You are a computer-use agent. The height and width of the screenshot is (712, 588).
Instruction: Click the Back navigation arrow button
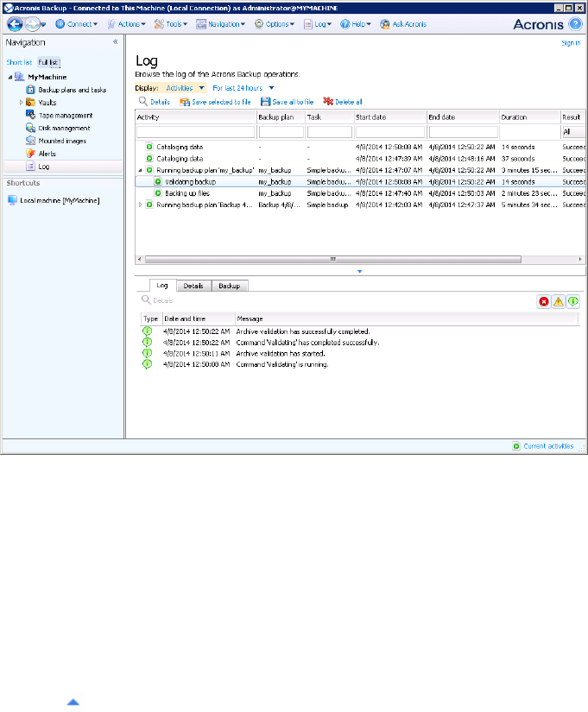pyautogui.click(x=15, y=24)
